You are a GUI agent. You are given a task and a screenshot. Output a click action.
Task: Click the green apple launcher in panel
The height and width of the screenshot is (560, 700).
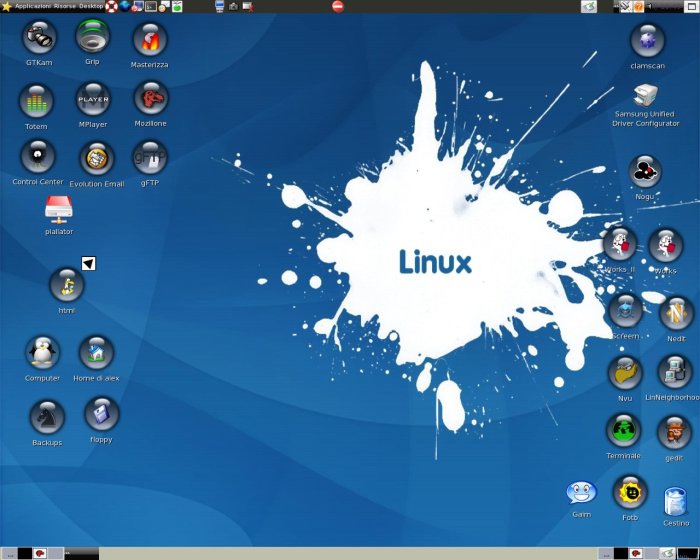[x=177, y=6]
